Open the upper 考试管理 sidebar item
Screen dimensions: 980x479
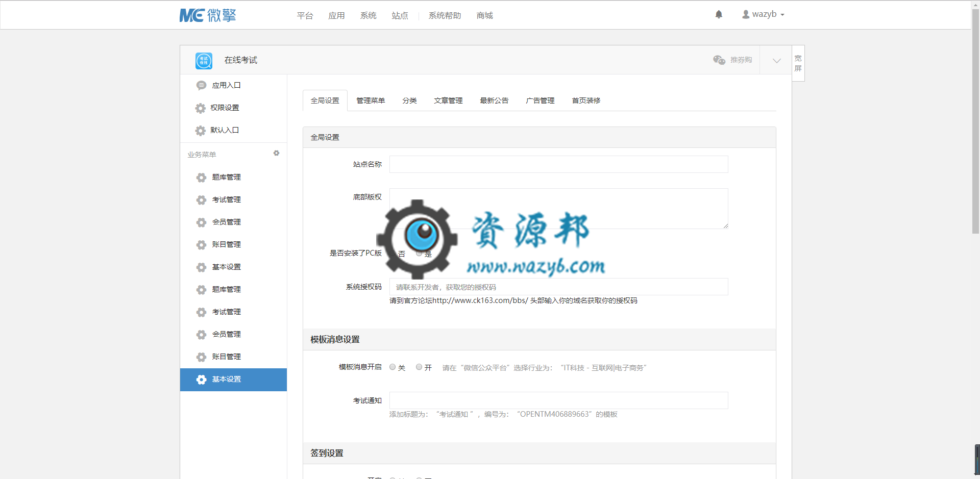pos(234,199)
